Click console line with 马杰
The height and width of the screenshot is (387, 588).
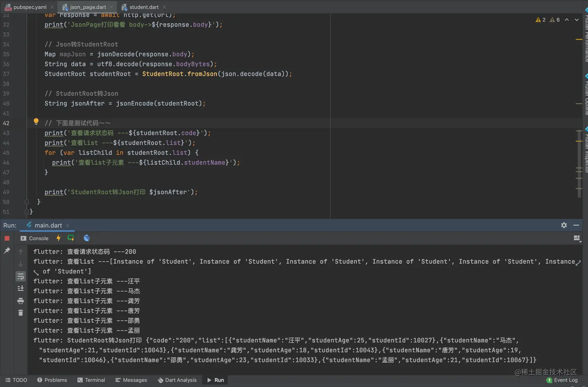[87, 291]
